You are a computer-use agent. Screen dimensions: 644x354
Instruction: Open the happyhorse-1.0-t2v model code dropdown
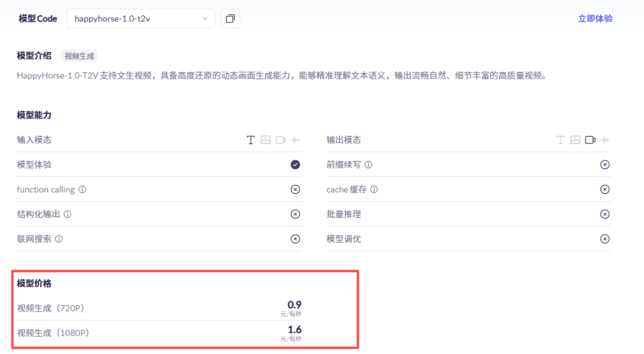pyautogui.click(x=141, y=19)
